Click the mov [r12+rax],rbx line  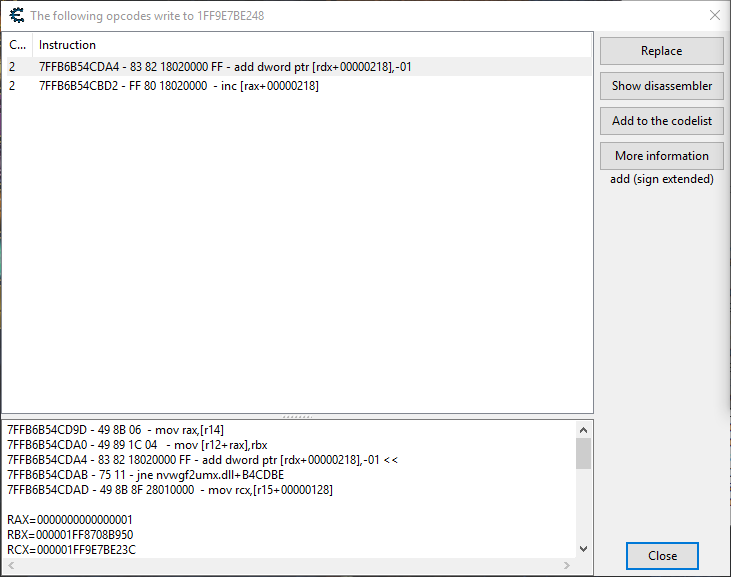click(138, 445)
